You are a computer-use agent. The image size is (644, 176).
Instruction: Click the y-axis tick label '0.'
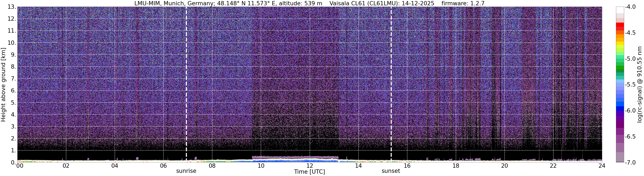click(x=13, y=163)
